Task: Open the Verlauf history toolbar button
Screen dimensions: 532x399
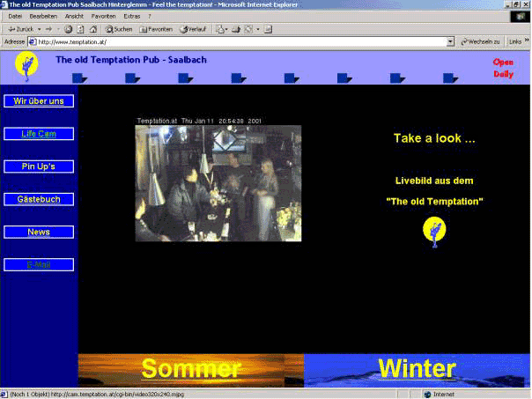Action: click(194, 29)
